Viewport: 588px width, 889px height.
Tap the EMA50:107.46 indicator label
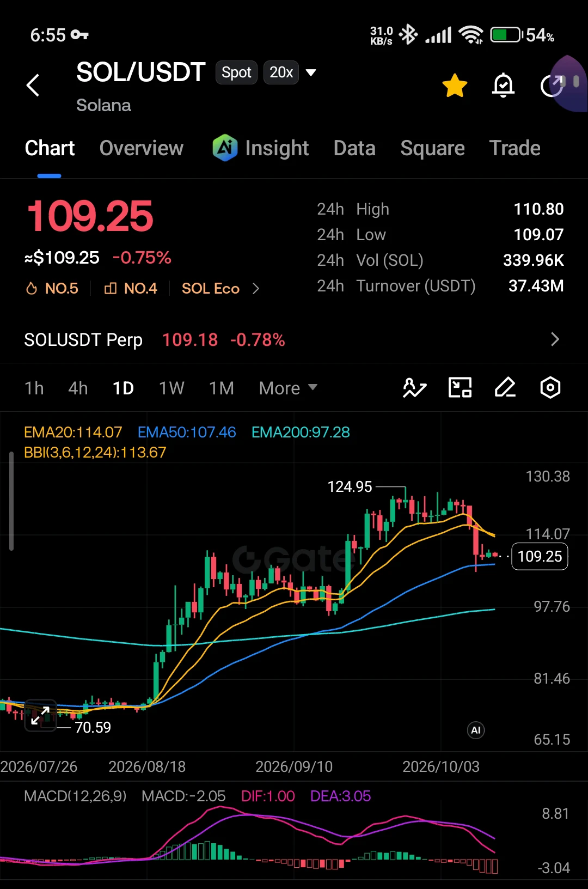(187, 433)
